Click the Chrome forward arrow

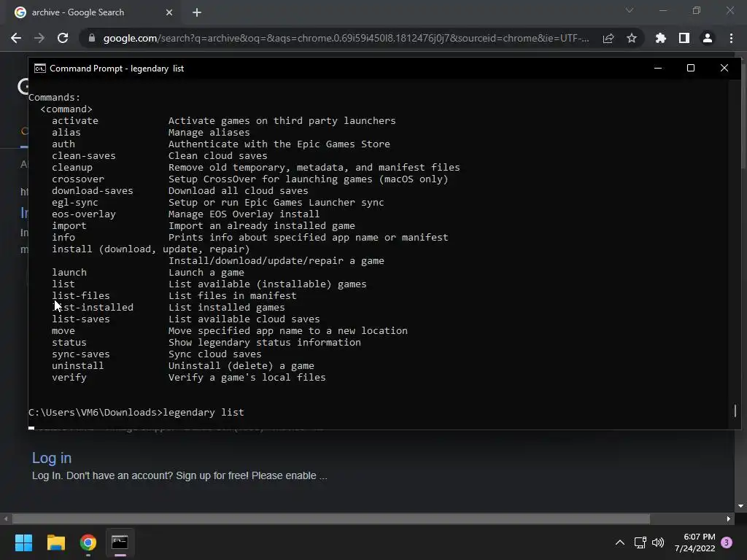pyautogui.click(x=39, y=38)
